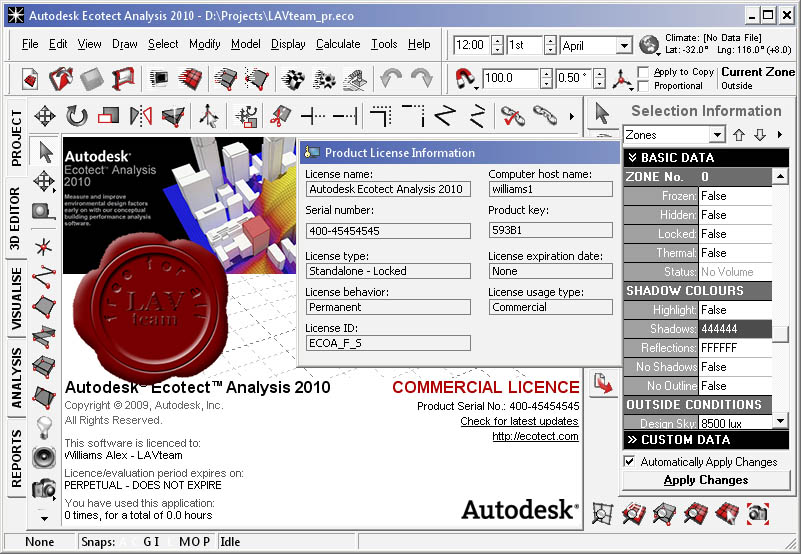Enable the Apply to Copy checkbox
This screenshot has height=554, width=801.
tap(643, 72)
